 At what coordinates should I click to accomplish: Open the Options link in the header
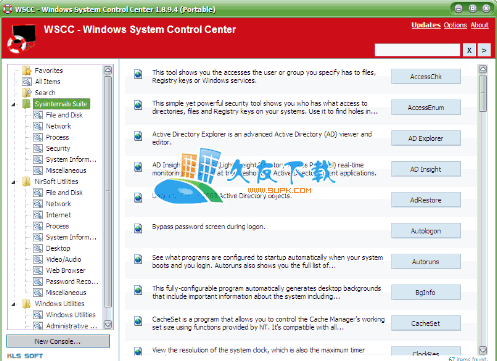click(x=455, y=25)
